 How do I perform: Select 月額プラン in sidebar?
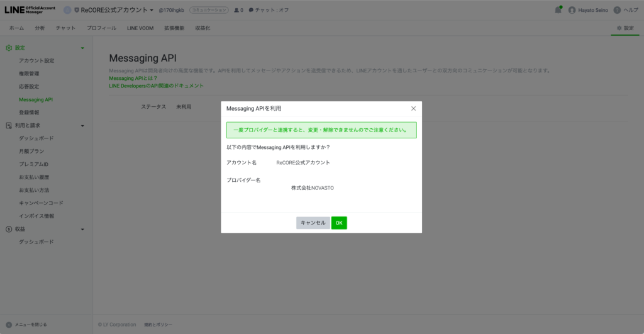coord(31,151)
